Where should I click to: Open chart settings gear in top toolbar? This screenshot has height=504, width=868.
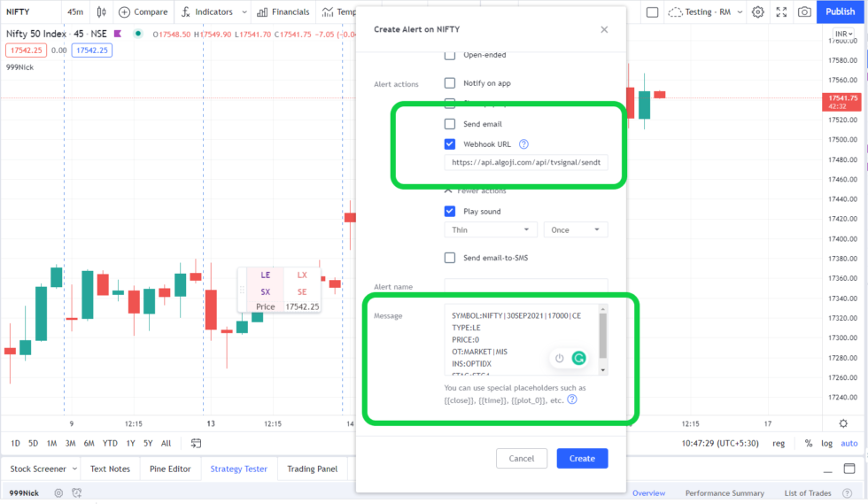(x=758, y=12)
